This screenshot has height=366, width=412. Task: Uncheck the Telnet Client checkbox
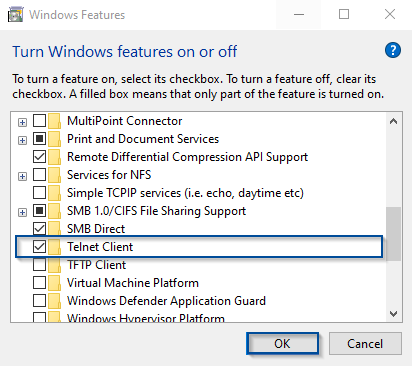(39, 247)
